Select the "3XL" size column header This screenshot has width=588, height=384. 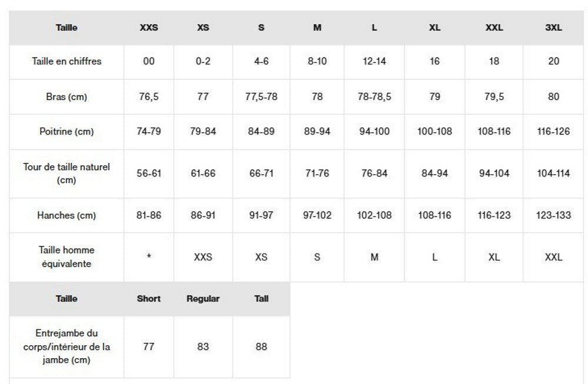point(553,28)
